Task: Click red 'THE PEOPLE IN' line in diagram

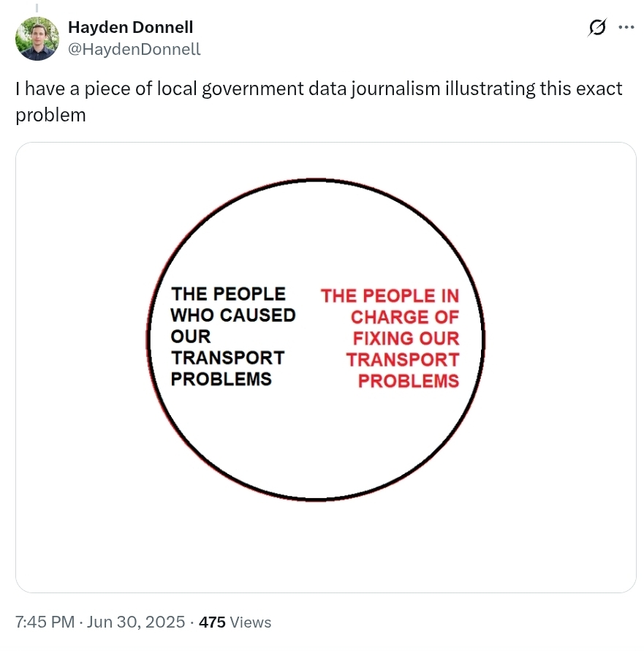Action: (x=390, y=296)
